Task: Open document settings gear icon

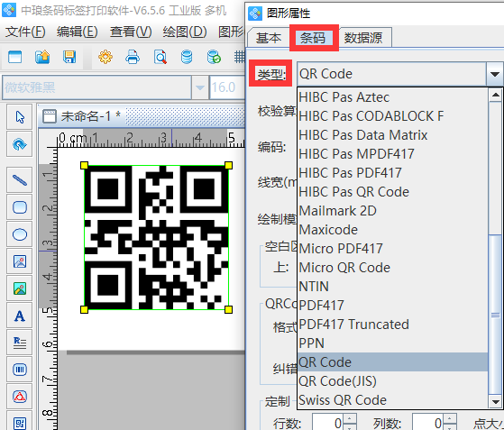Action: pos(105,57)
